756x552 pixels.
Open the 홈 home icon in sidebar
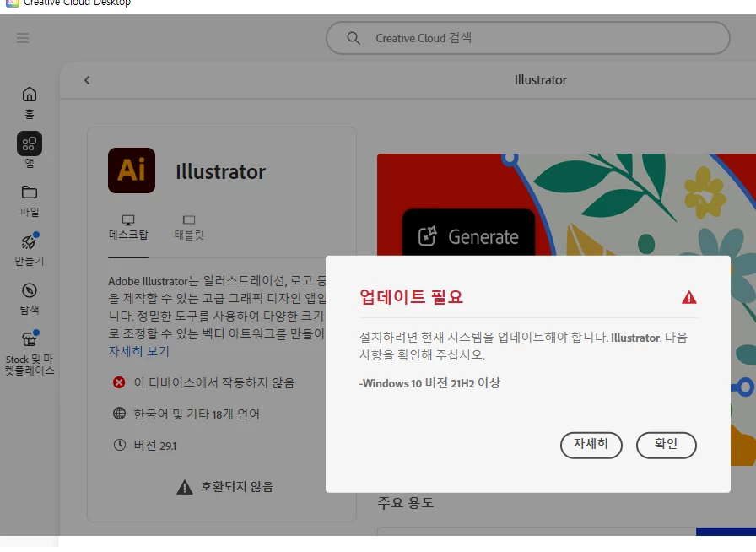click(x=30, y=94)
